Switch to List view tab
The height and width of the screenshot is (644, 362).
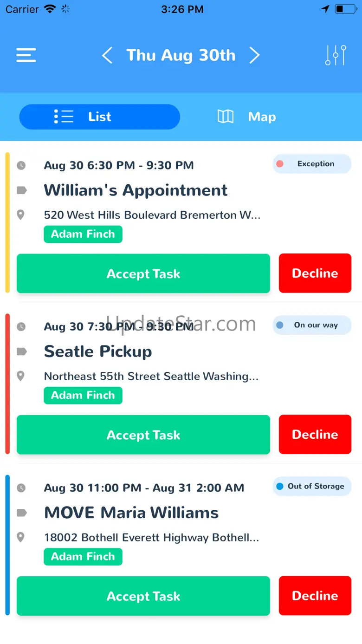coord(99,117)
